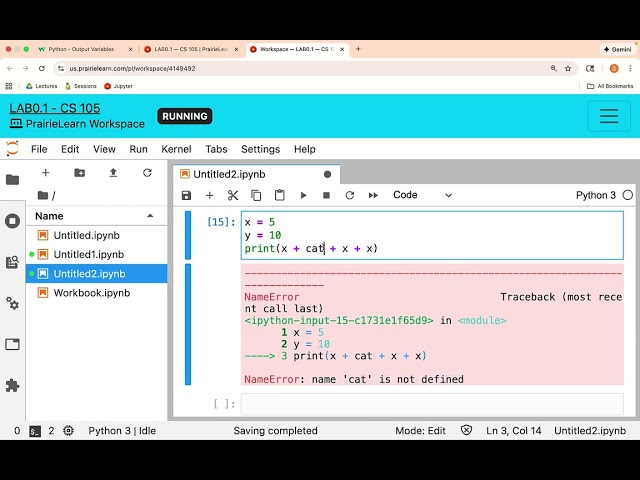This screenshot has width=640, height=480.
Task: Open the Lectures bookmark
Action: point(42,86)
